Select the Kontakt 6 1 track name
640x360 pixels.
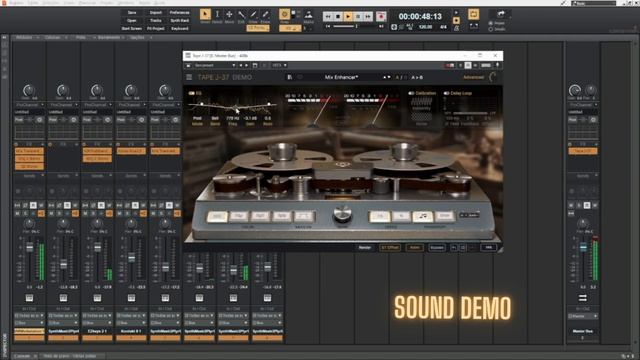point(131,331)
